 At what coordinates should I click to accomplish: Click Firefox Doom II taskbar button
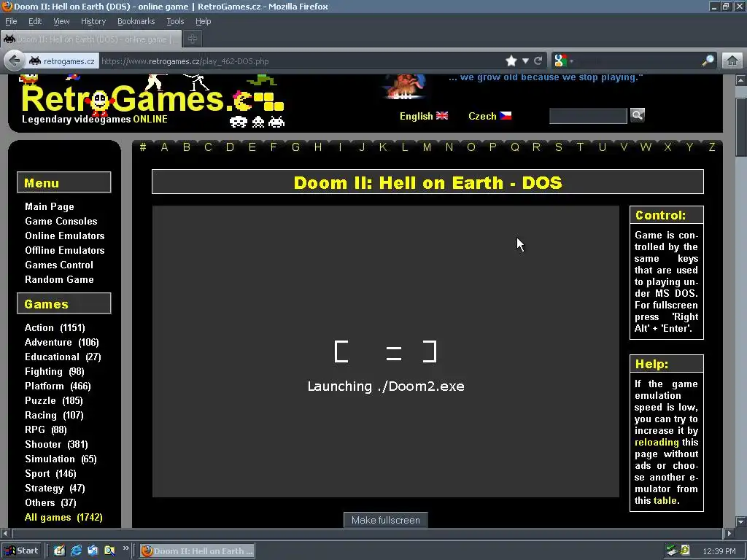point(197,551)
